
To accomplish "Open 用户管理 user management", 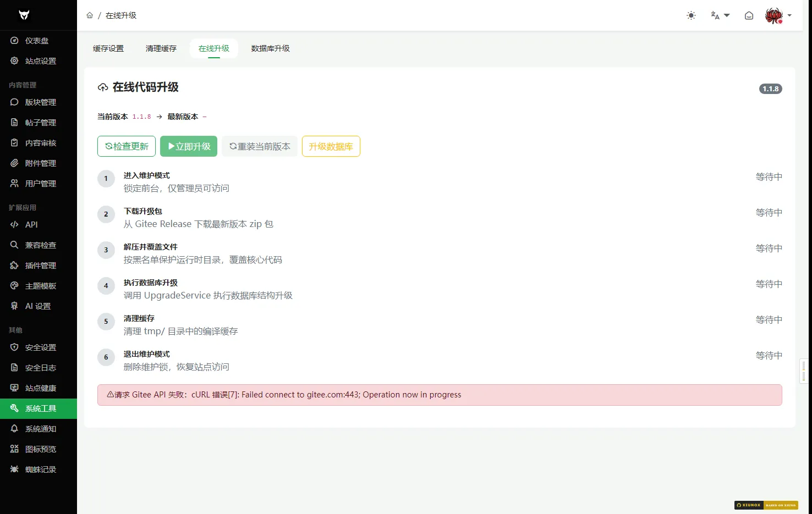I will click(x=39, y=184).
